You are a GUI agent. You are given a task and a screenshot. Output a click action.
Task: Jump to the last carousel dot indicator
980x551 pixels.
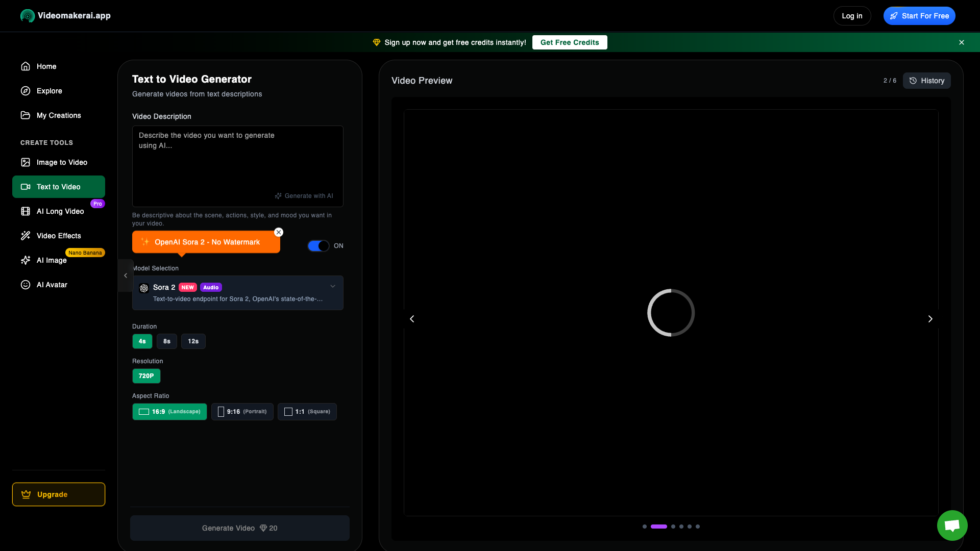point(698,527)
